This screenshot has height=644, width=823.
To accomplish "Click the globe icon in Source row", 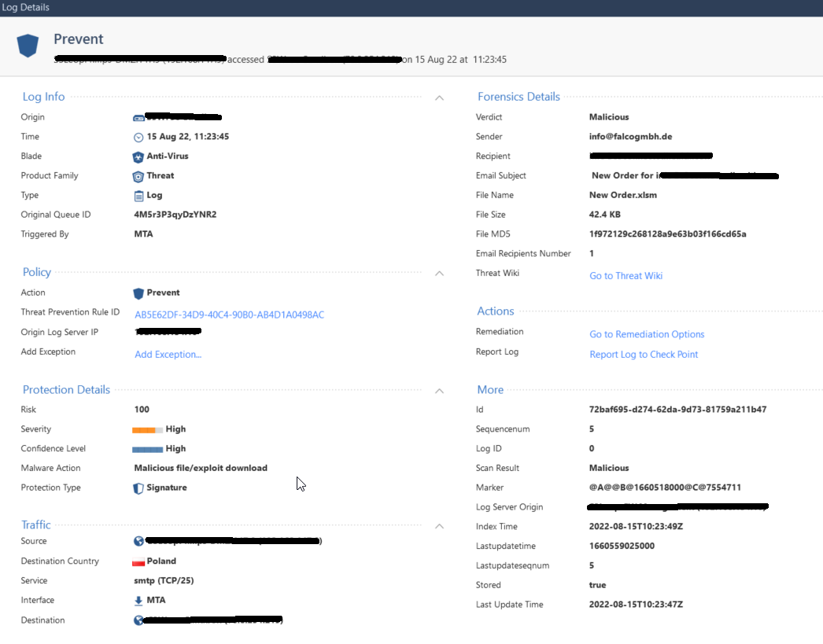I will coord(138,541).
